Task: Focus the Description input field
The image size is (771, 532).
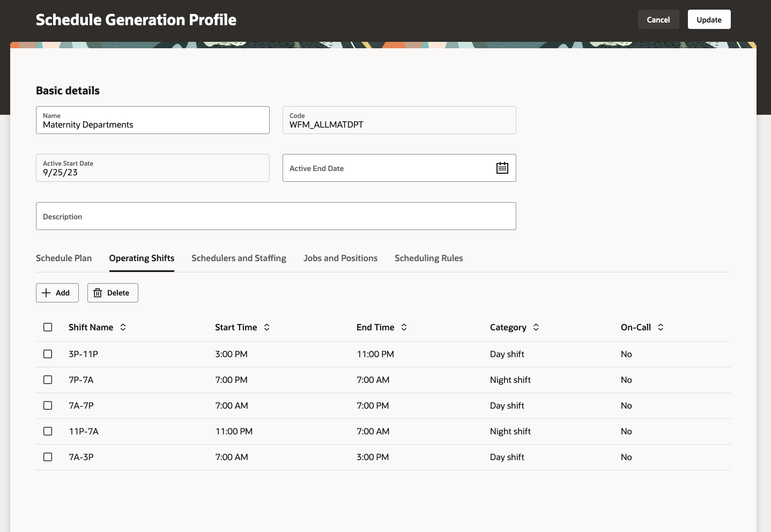Action: [276, 216]
